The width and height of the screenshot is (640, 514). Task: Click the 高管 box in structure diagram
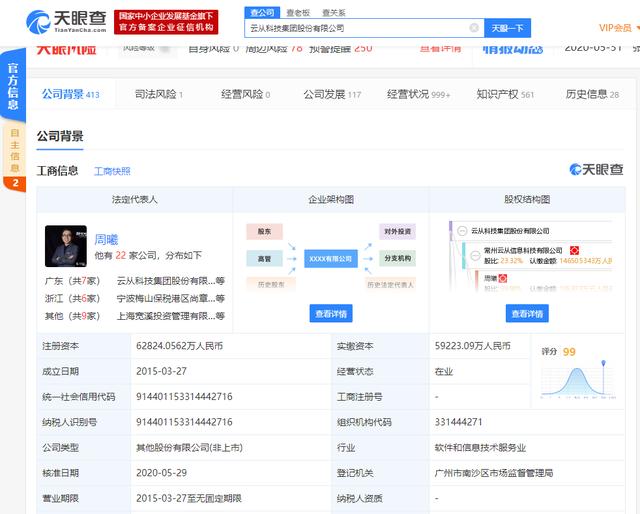pyautogui.click(x=264, y=258)
